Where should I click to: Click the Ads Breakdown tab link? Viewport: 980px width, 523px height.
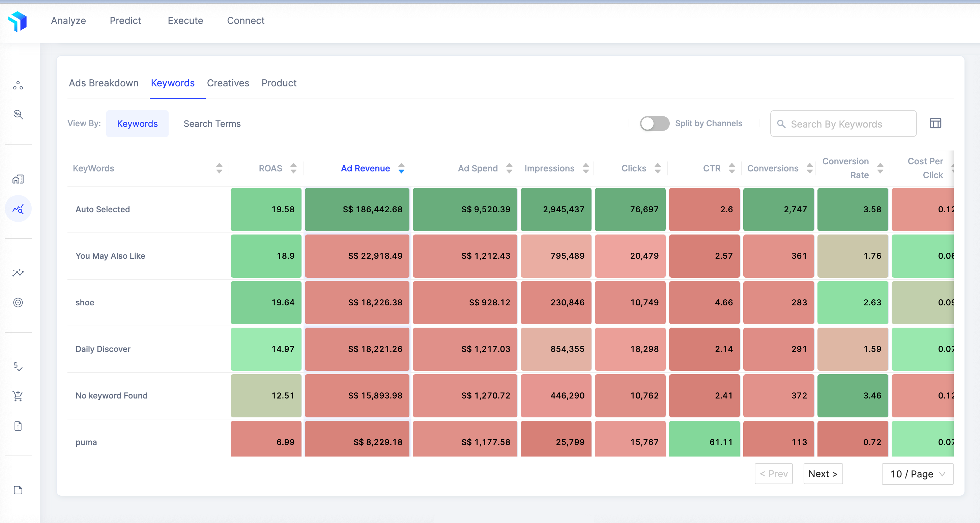(x=104, y=83)
